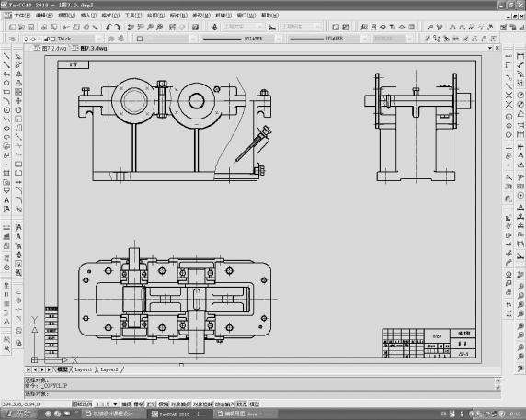
Task: Open the text style dropdown
Action: (x=260, y=27)
